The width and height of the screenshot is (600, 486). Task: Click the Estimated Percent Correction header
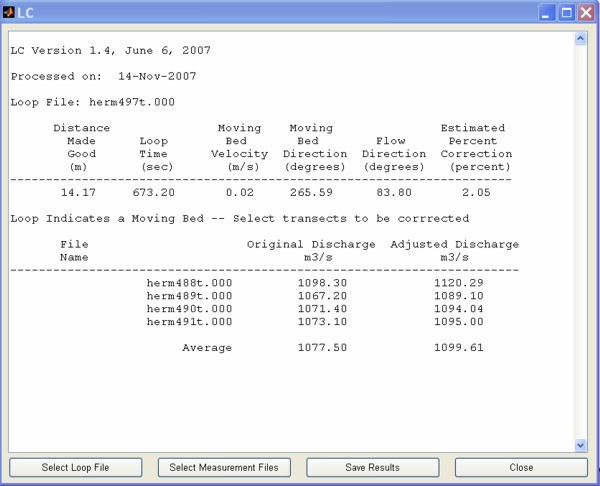click(x=476, y=147)
